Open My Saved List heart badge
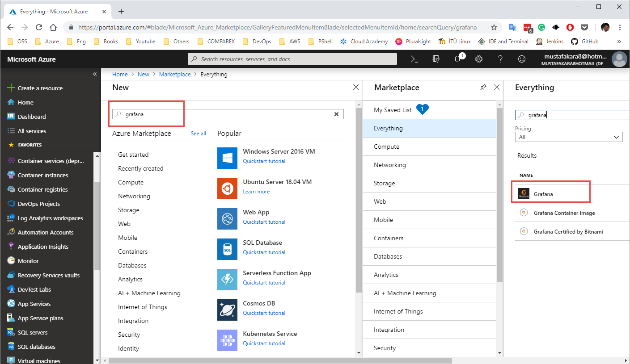 pos(422,109)
